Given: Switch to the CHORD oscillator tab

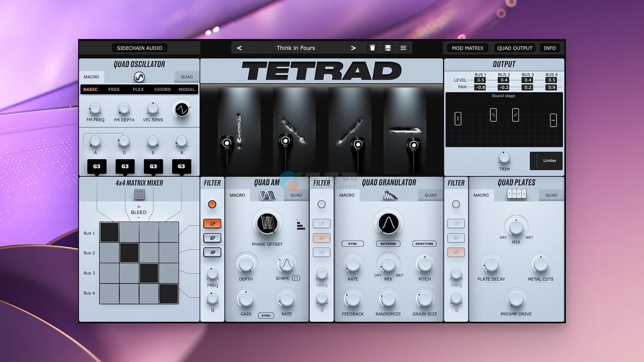Looking at the screenshot, I should [162, 89].
